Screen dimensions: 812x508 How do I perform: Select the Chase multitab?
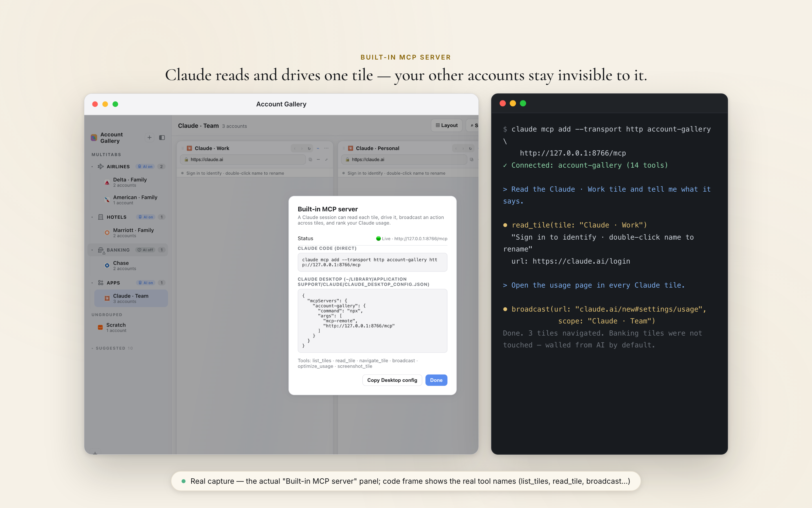[x=131, y=265]
